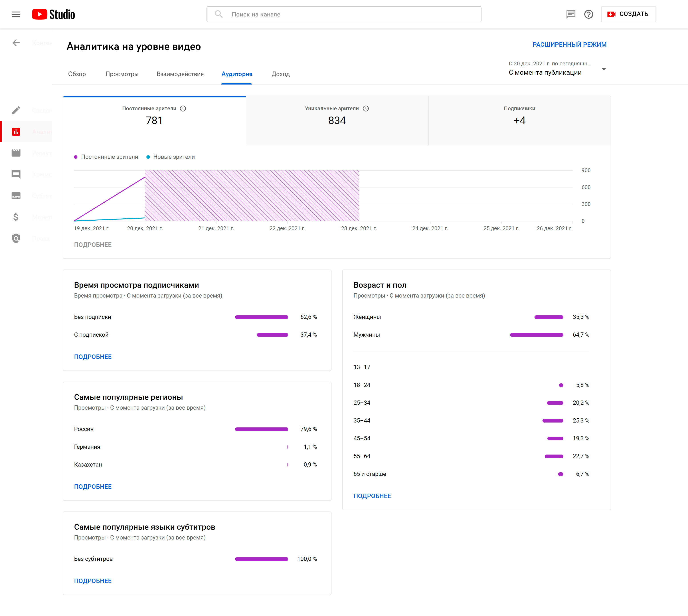The height and width of the screenshot is (616, 688).
Task: Click the 18–24 age row label
Action: pos(362,385)
